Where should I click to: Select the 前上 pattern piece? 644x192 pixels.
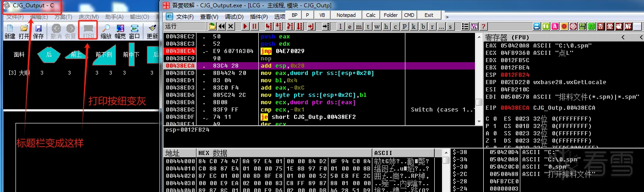point(76,54)
